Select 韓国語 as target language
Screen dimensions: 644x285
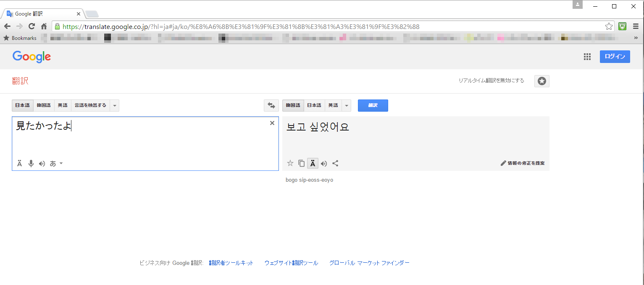[293, 105]
